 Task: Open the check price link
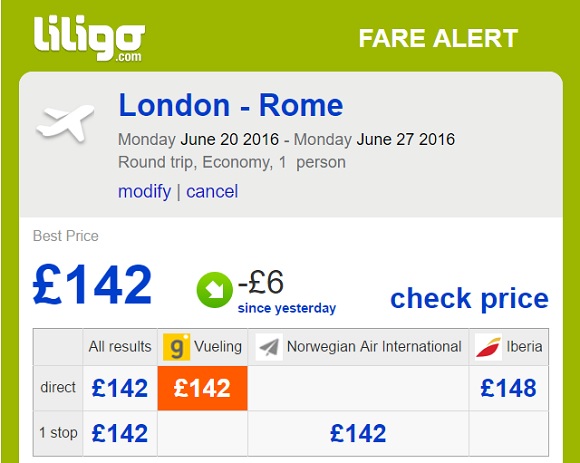(469, 298)
